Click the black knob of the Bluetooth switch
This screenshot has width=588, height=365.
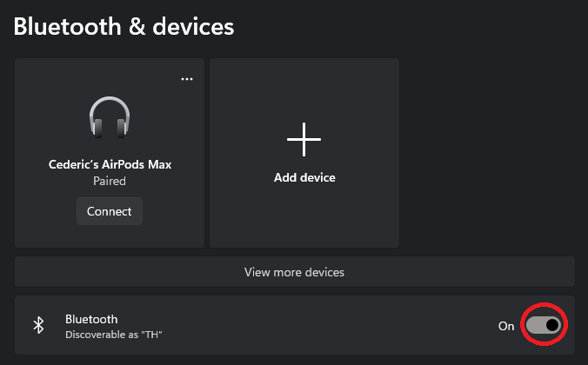coord(552,325)
